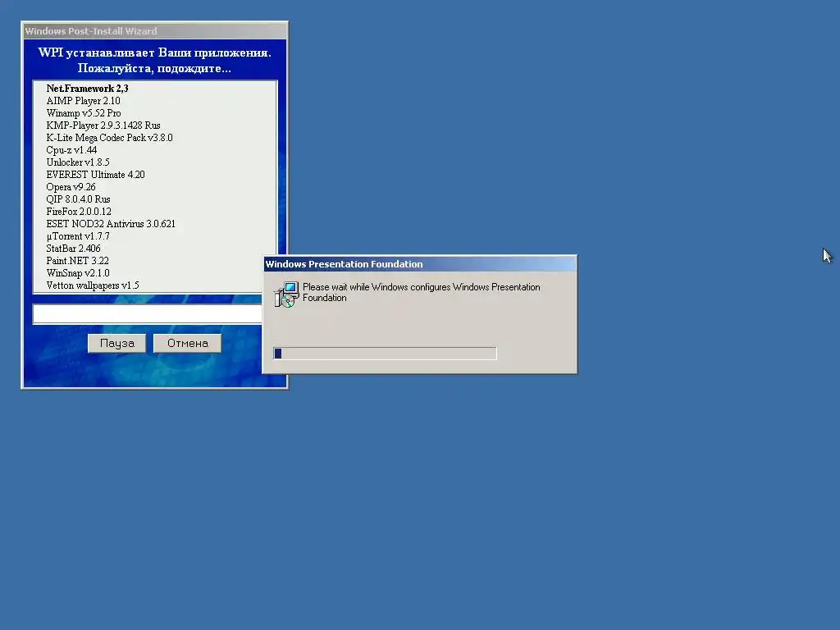Click the installer icon in Windows Presentation Foundation dialog
This screenshot has width=840, height=630.
pyautogui.click(x=286, y=294)
